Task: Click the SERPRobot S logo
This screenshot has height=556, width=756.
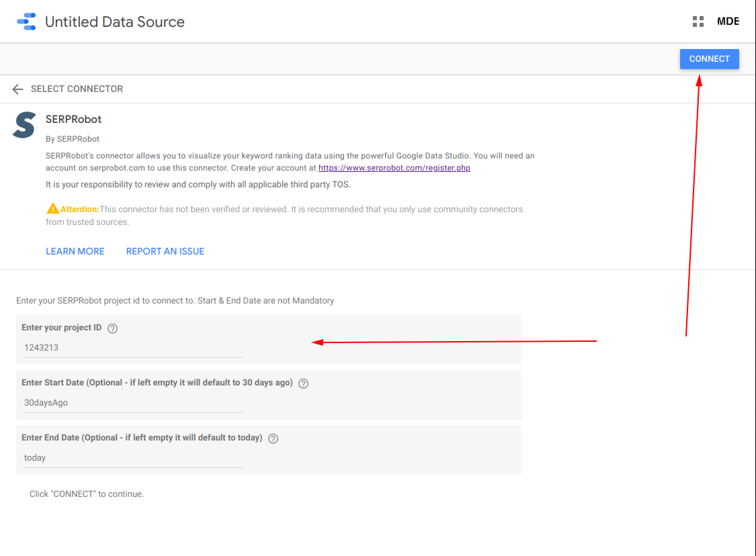Action: [x=24, y=125]
